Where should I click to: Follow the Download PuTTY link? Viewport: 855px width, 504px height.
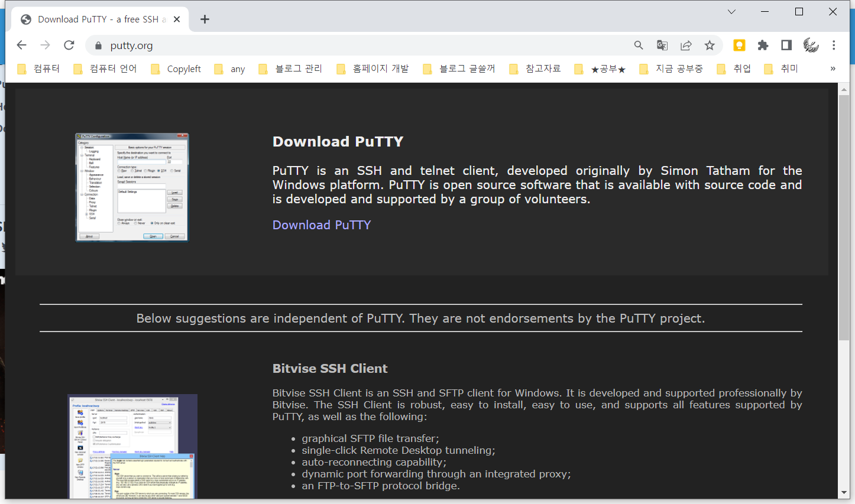[x=322, y=225]
